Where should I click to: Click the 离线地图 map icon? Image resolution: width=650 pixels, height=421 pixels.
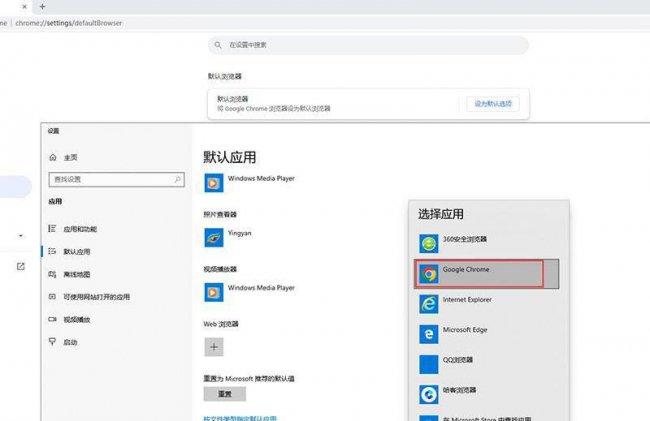52,274
